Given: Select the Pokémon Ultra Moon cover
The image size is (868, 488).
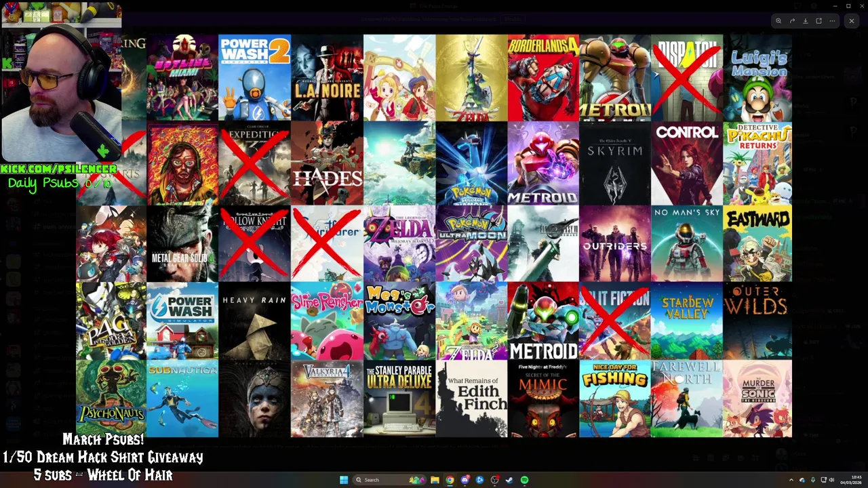Looking at the screenshot, I should pos(471,244).
